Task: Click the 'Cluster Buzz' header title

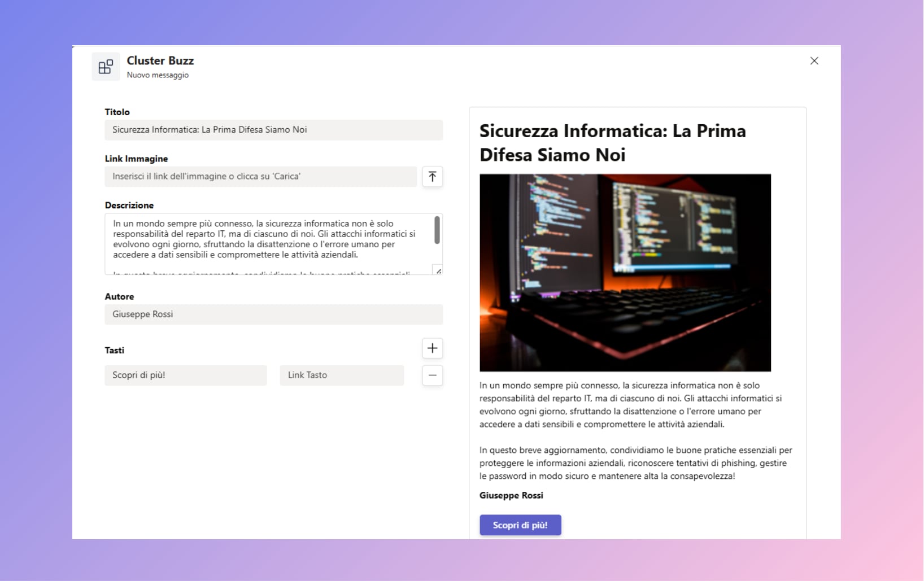Action: click(160, 60)
